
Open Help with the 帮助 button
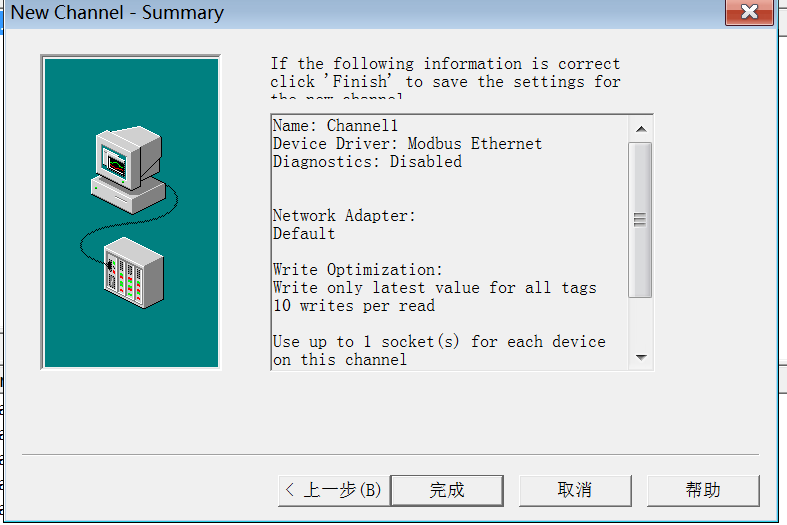703,490
